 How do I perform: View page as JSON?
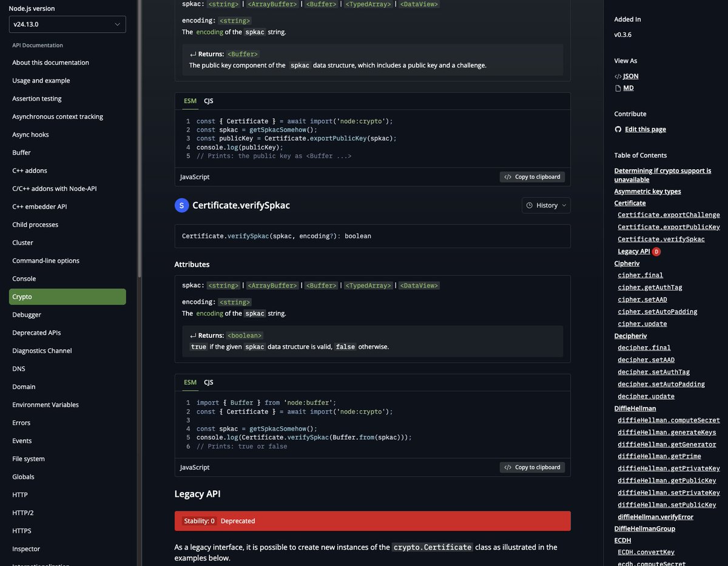click(631, 76)
